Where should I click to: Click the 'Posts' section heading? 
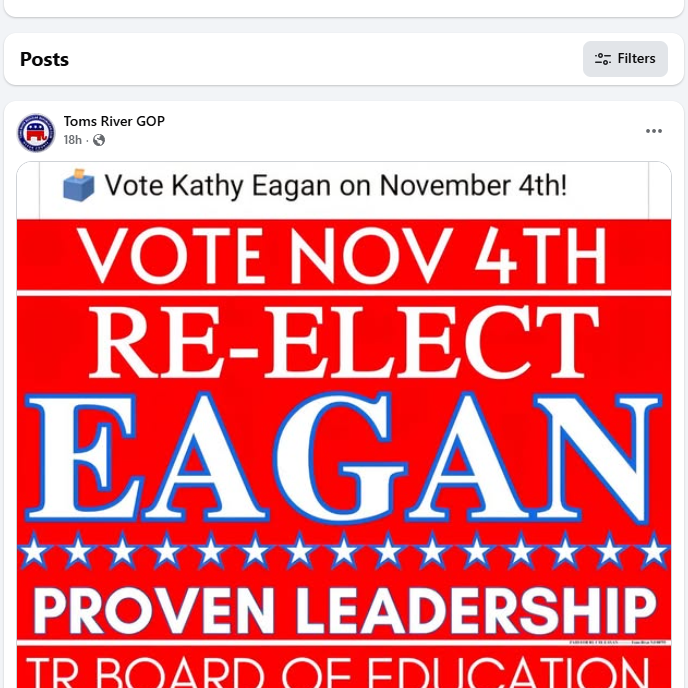(x=45, y=59)
